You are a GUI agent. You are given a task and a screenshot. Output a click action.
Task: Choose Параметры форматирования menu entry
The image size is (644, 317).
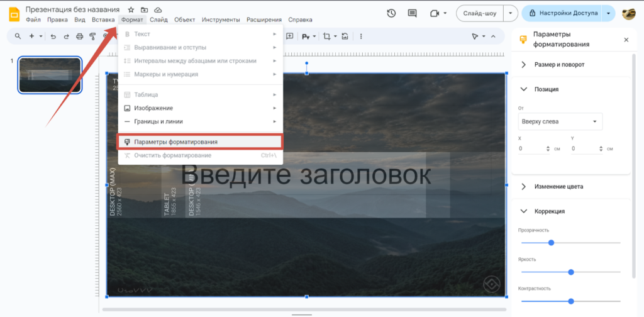pos(201,142)
